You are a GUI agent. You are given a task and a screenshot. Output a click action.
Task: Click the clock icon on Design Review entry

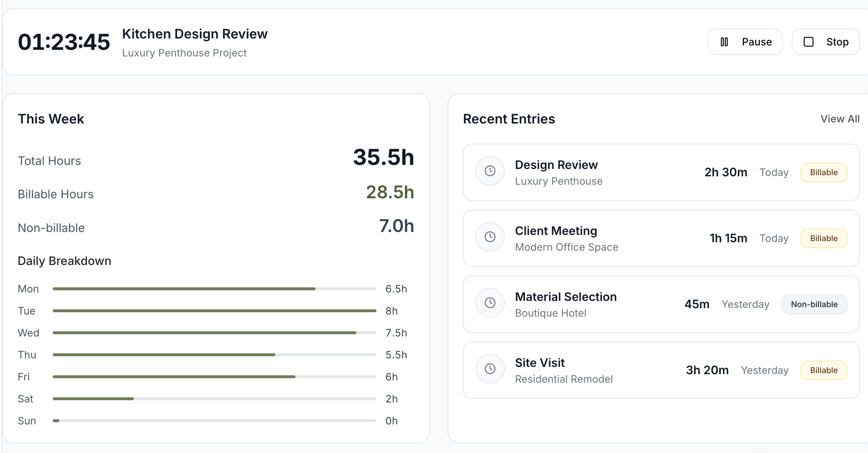coord(490,171)
